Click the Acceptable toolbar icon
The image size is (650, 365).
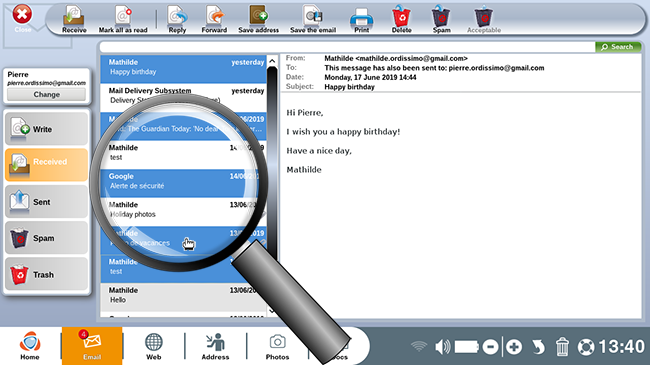tap(484, 19)
